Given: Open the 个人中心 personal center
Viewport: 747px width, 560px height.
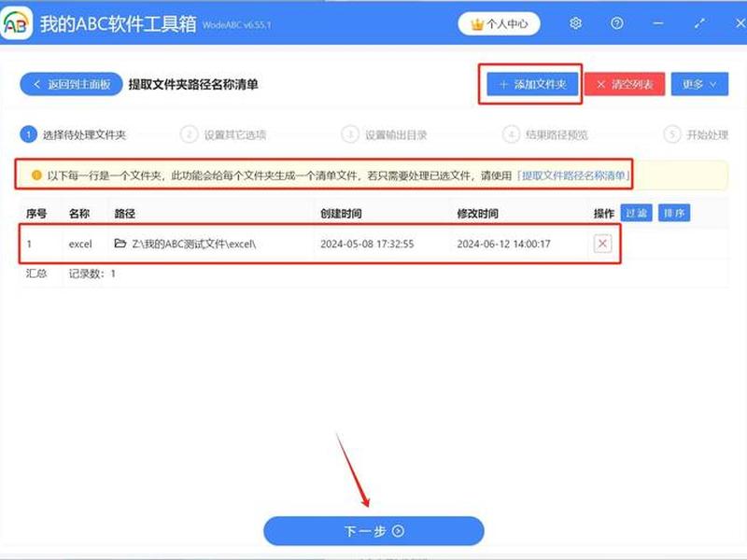Looking at the screenshot, I should pos(499,24).
